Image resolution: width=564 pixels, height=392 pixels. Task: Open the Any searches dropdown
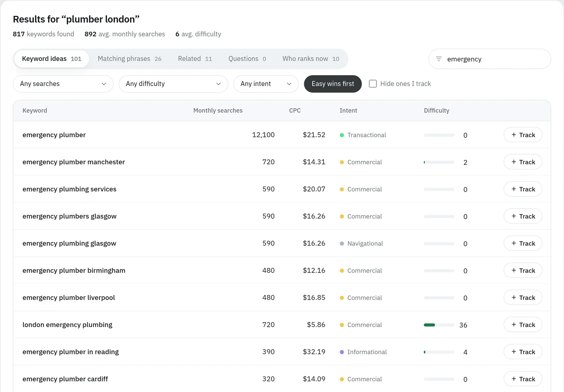point(63,84)
